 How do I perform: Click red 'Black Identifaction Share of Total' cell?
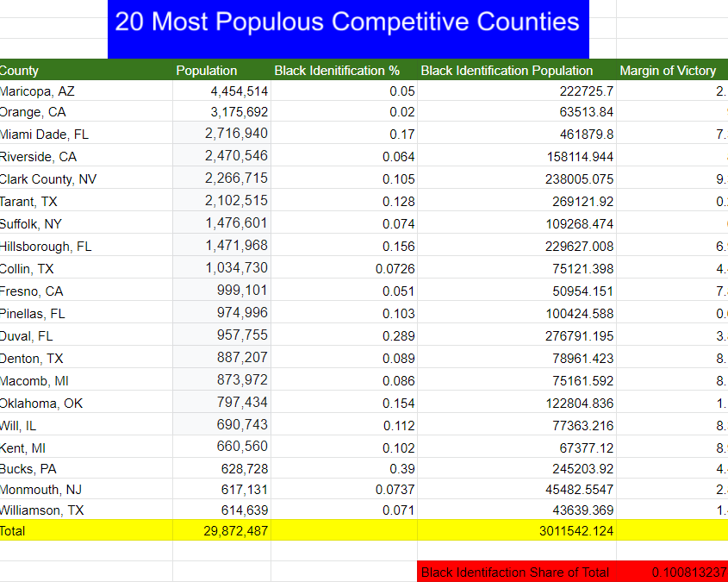(517, 572)
